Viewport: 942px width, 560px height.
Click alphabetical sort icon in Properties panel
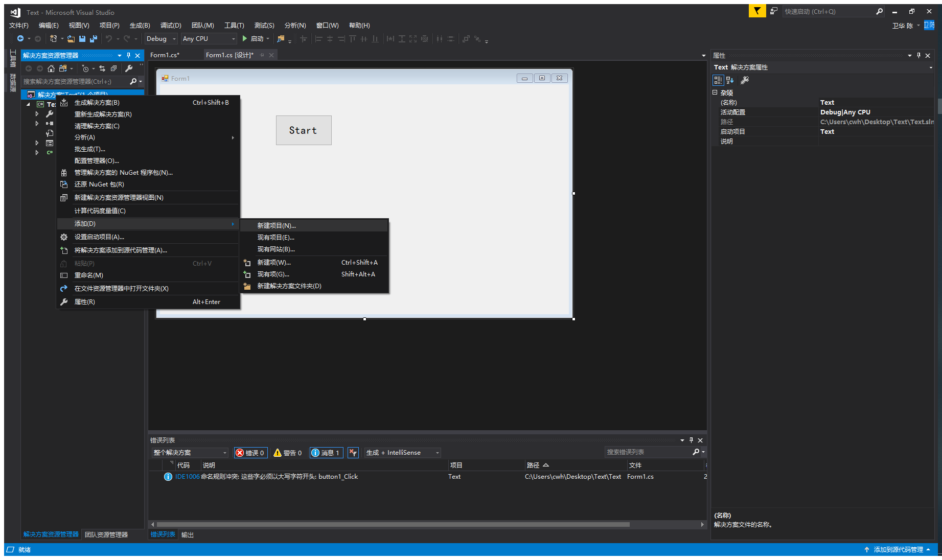click(730, 80)
